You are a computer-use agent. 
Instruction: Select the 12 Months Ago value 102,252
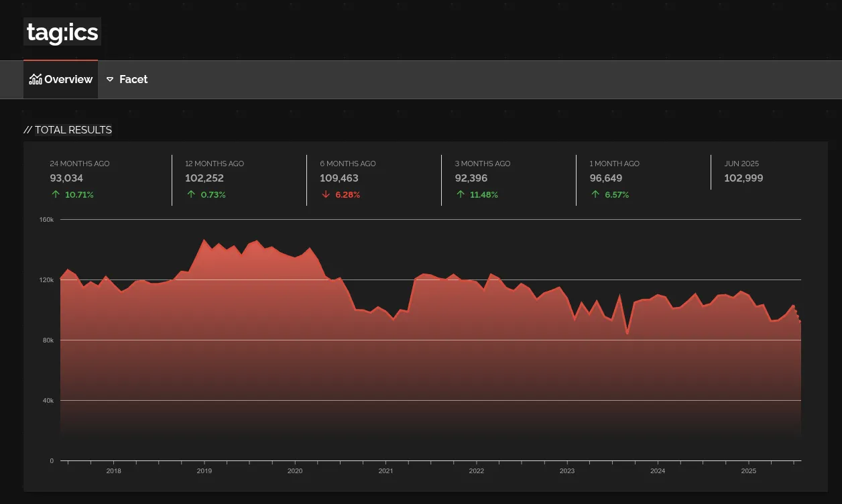[x=204, y=178]
